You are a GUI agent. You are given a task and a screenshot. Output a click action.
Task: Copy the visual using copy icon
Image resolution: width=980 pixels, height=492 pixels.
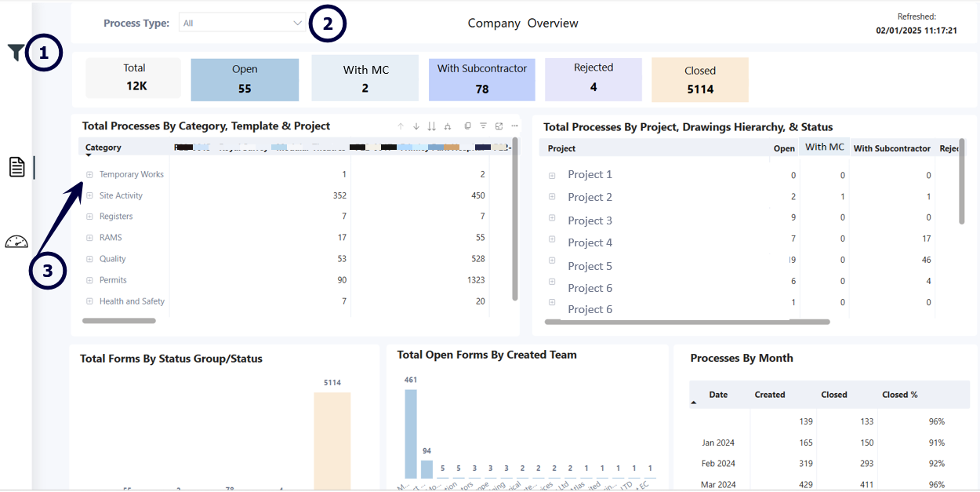click(468, 126)
